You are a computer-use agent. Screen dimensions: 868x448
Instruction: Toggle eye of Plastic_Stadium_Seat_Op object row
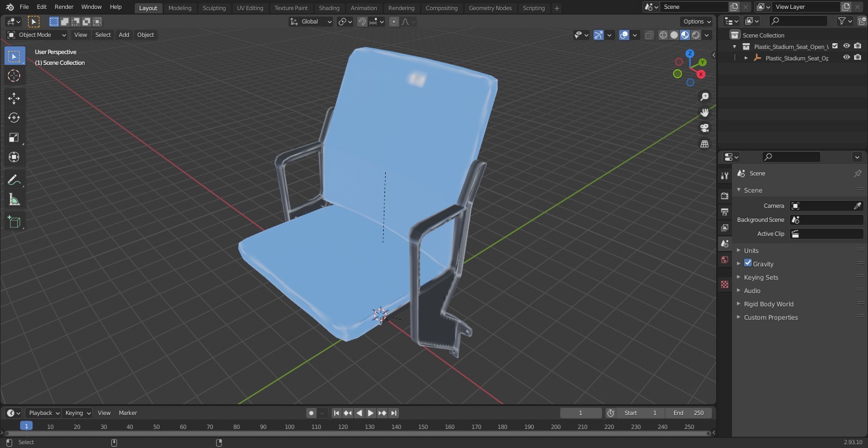(x=846, y=58)
